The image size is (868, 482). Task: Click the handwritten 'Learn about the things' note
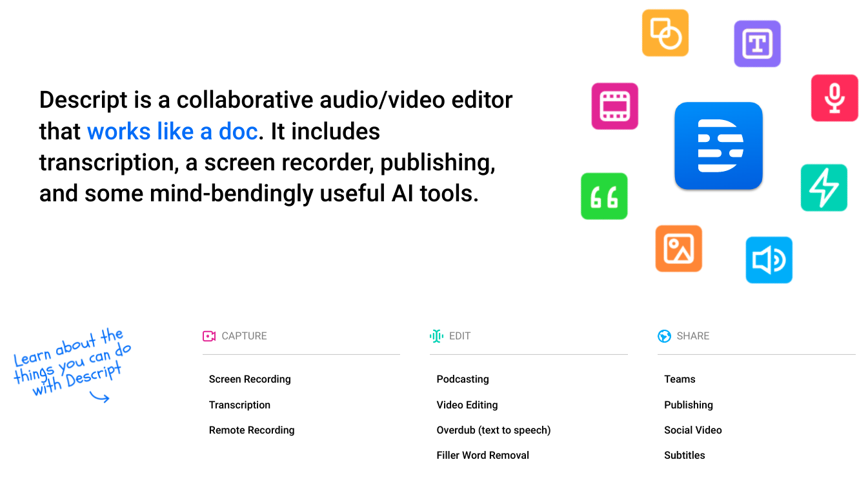[72, 364]
